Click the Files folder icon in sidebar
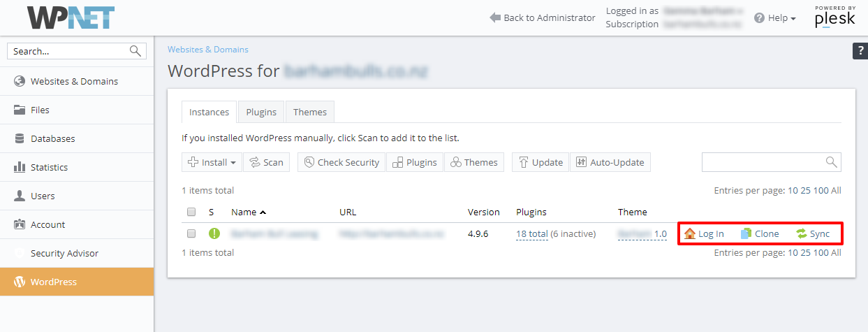The image size is (868, 332). point(20,110)
